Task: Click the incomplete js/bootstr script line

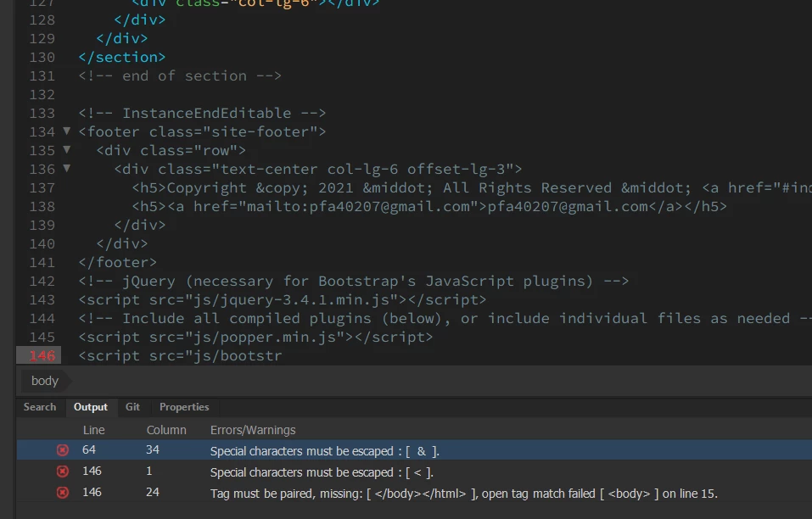Action: tap(180, 356)
